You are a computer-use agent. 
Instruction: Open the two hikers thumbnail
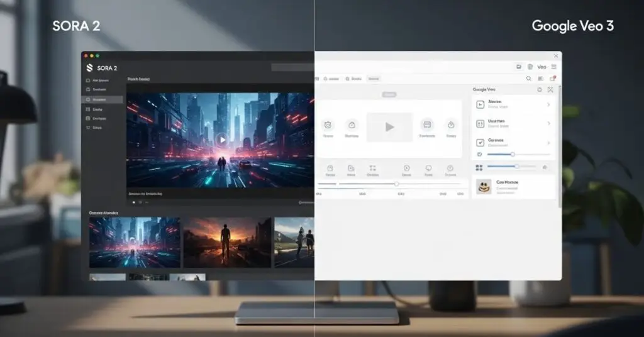coord(294,243)
